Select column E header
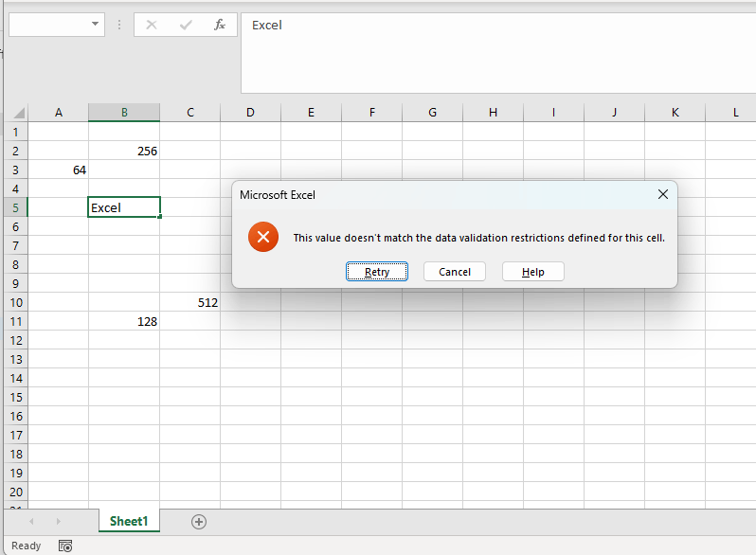Screen dimensions: 756x555 [x=311, y=113]
